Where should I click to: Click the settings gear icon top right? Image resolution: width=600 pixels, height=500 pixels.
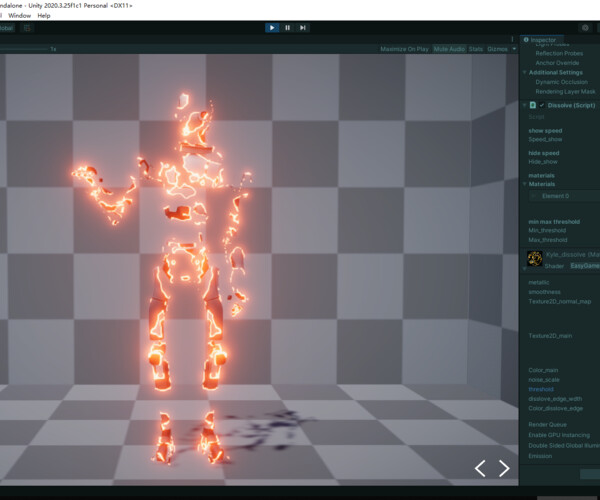tap(585, 28)
